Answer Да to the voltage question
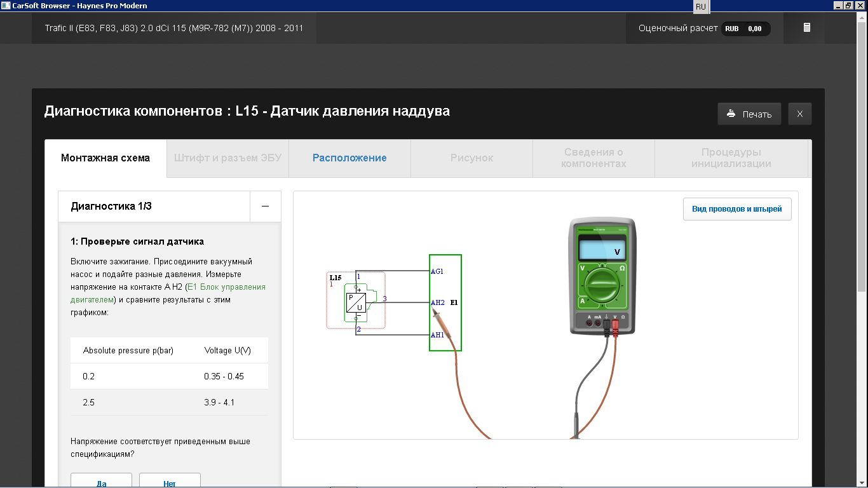The width and height of the screenshot is (868, 488). tap(101, 482)
